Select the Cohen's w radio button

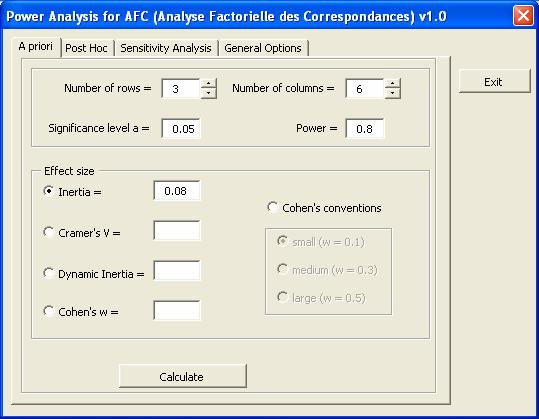click(x=48, y=311)
